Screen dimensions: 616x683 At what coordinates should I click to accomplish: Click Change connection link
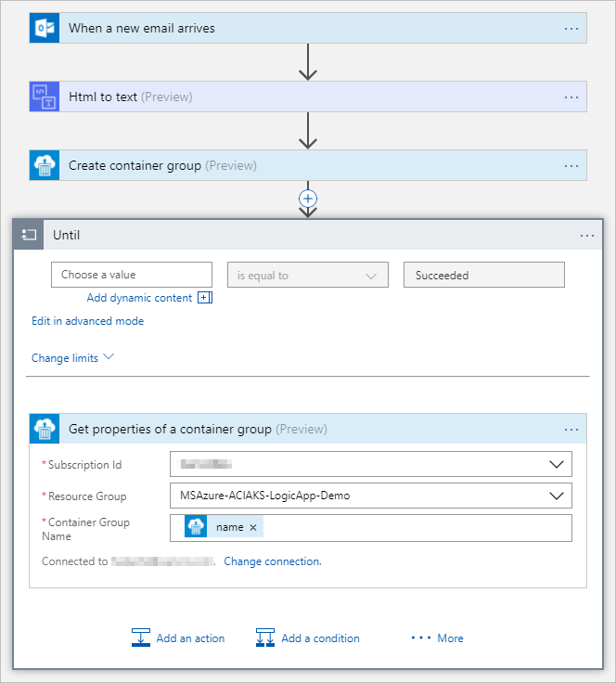tap(273, 561)
